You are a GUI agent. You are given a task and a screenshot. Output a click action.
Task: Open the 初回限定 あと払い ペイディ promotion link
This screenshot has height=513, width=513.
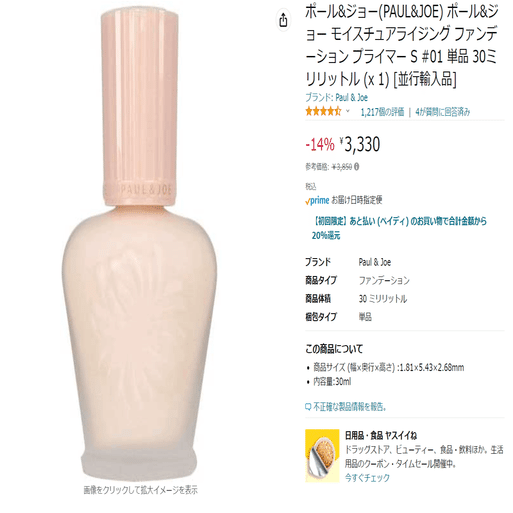coord(399,228)
